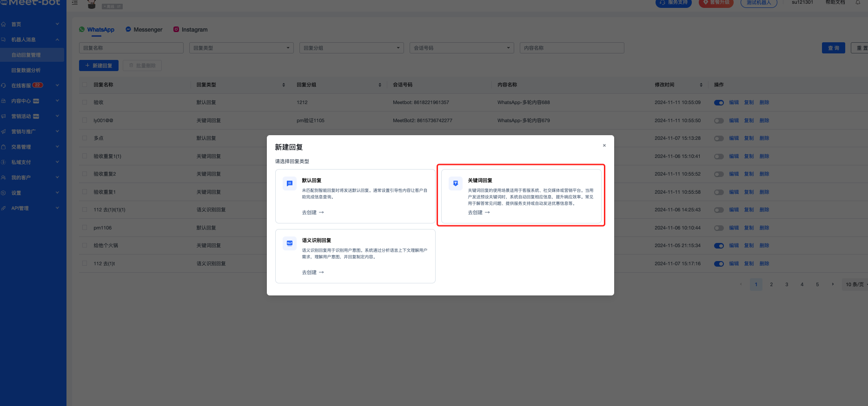This screenshot has width=868, height=406.
Task: Sort by 回复分组 column sort icon
Action: [x=380, y=85]
